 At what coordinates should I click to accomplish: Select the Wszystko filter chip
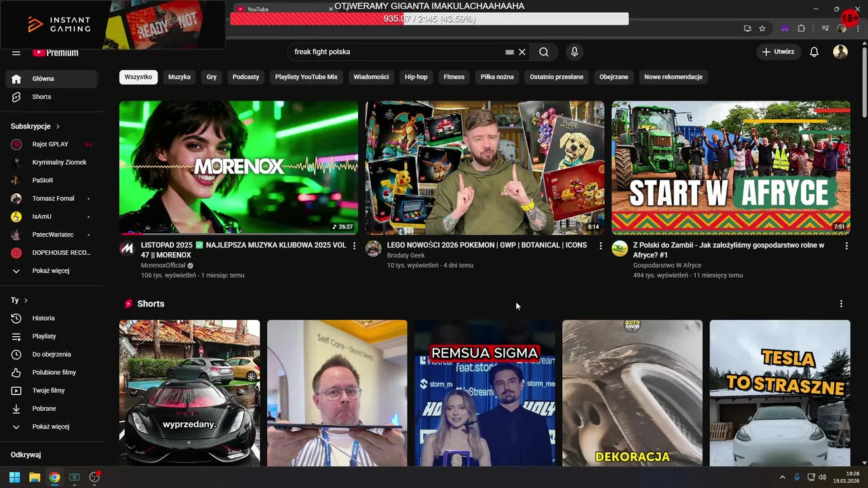(x=138, y=77)
